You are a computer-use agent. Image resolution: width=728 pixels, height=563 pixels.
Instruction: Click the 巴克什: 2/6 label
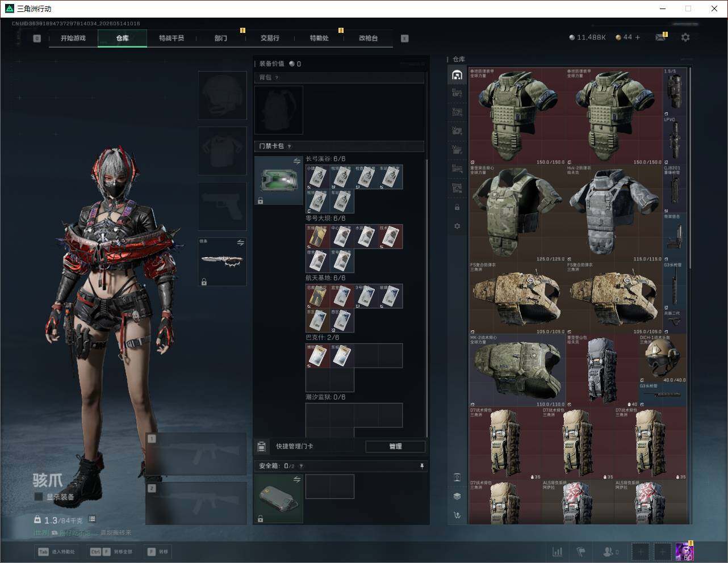[322, 338]
